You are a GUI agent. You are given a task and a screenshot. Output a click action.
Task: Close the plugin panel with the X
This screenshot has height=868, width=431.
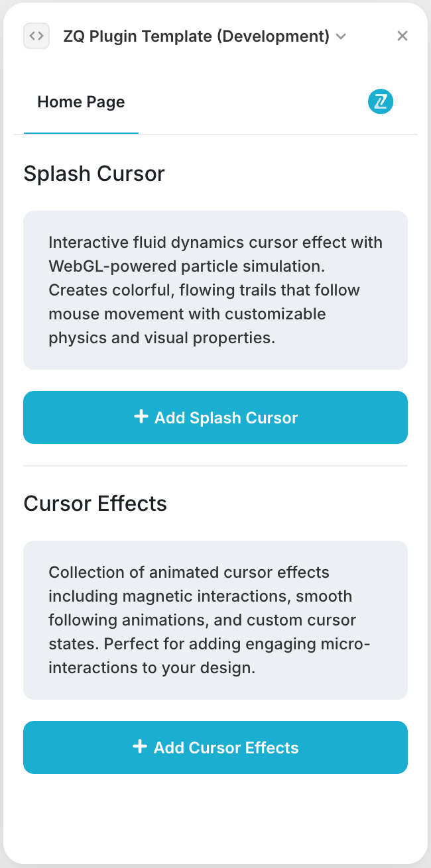(402, 36)
